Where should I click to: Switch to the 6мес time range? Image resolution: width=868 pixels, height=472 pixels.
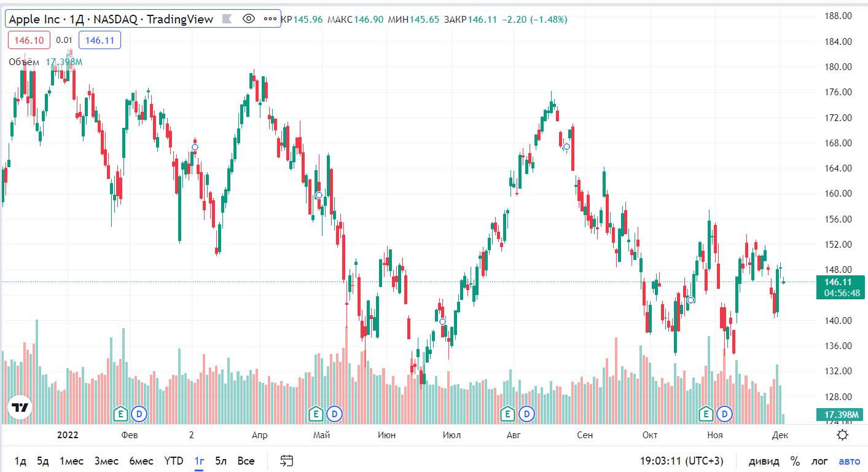(141, 461)
